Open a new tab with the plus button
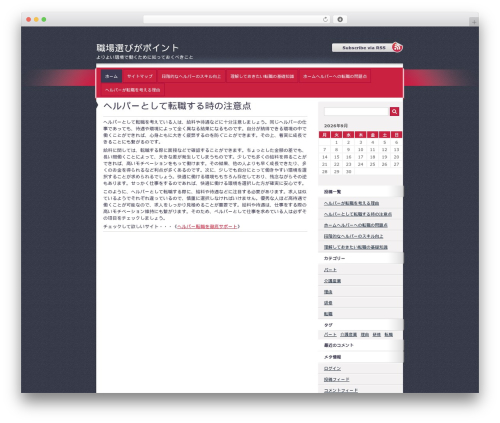The height and width of the screenshot is (423, 500). [x=474, y=22]
